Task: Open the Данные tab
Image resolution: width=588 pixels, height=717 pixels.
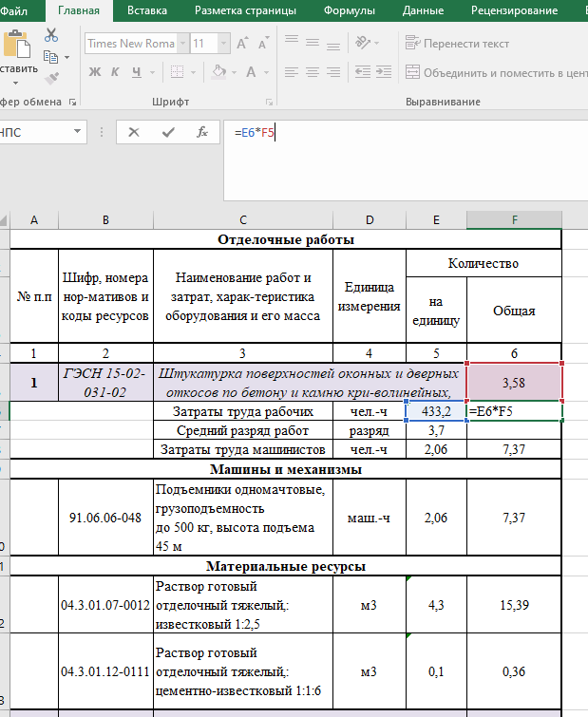Action: tap(423, 10)
